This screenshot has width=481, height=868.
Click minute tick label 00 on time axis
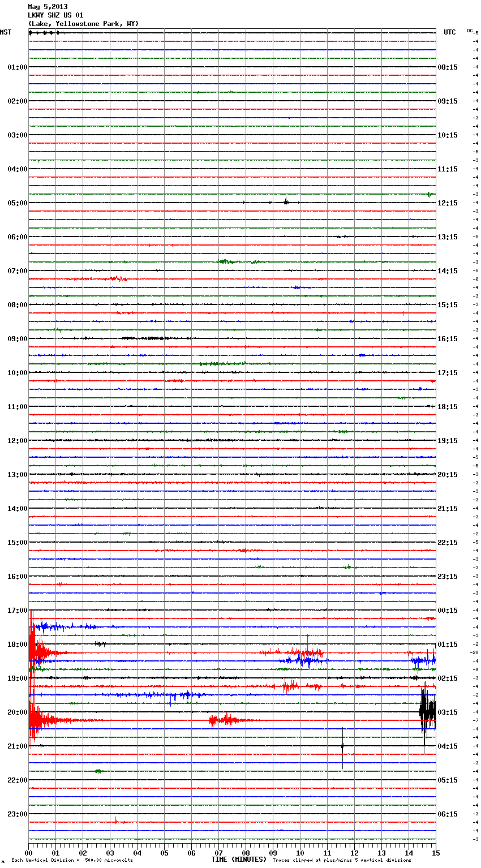pos(28,853)
